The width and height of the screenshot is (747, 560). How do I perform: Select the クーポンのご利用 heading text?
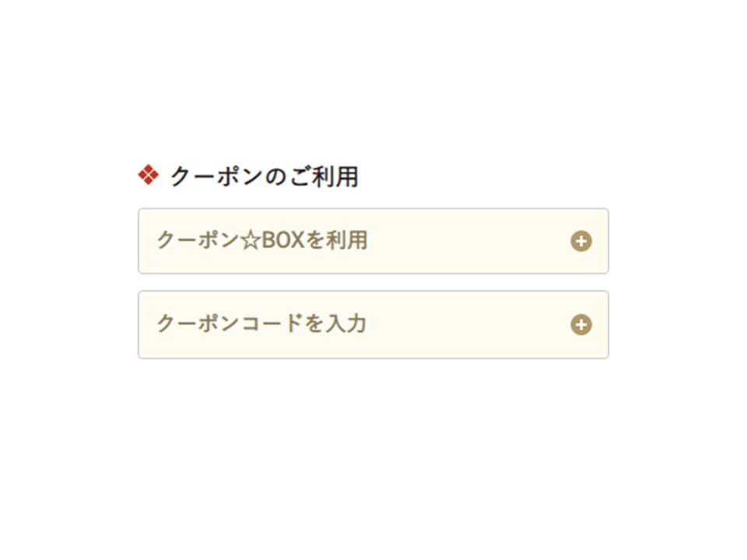(x=264, y=177)
